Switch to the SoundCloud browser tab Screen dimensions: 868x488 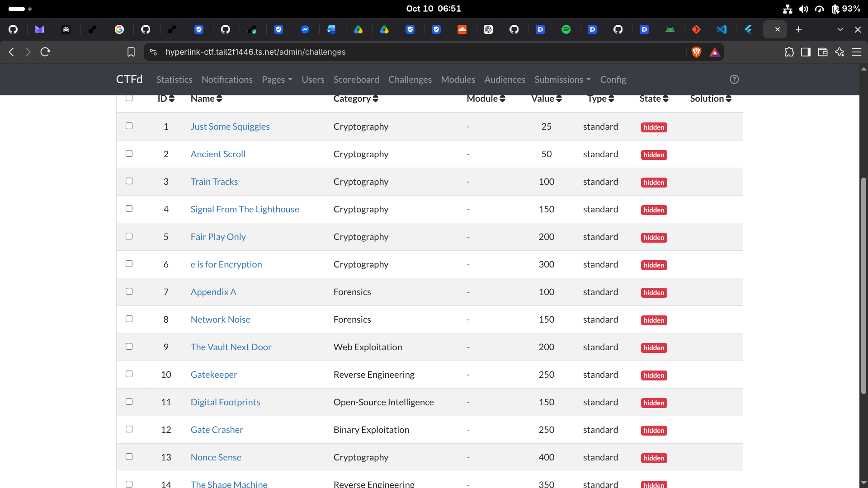pos(462,29)
